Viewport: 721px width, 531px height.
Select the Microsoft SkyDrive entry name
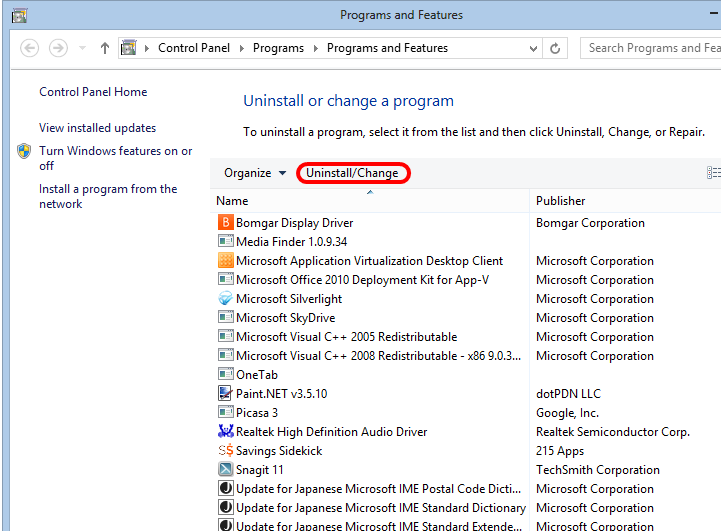click(286, 318)
